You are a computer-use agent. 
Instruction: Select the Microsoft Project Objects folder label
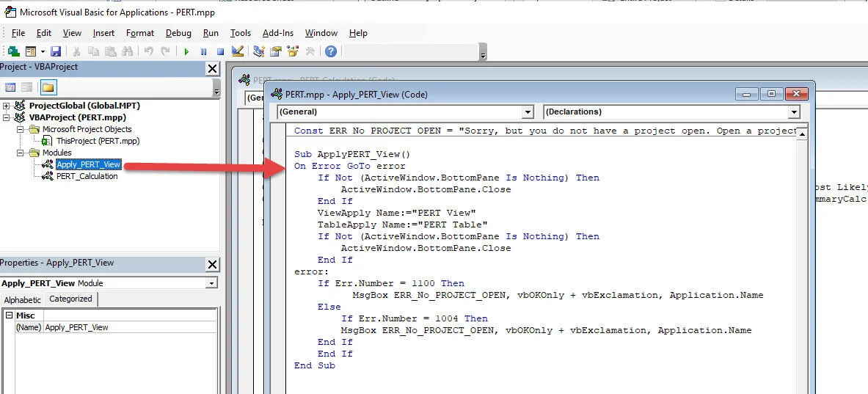[87, 129]
